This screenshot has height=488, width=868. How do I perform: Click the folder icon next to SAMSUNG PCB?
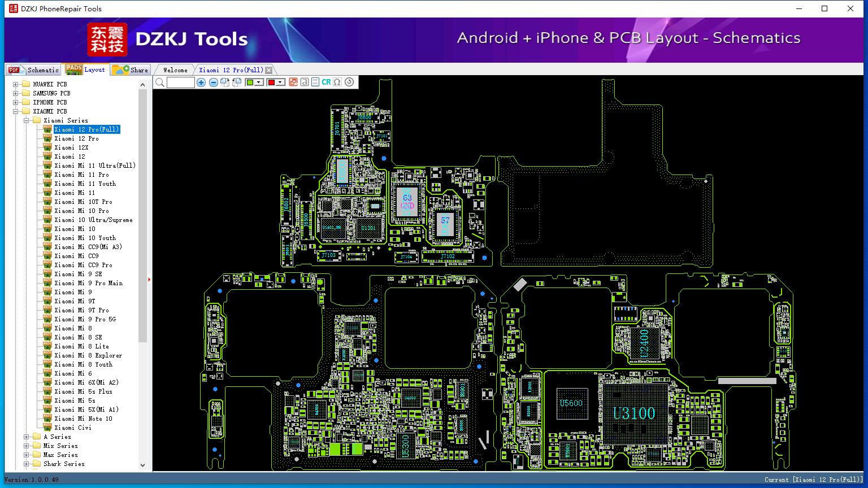[x=26, y=93]
